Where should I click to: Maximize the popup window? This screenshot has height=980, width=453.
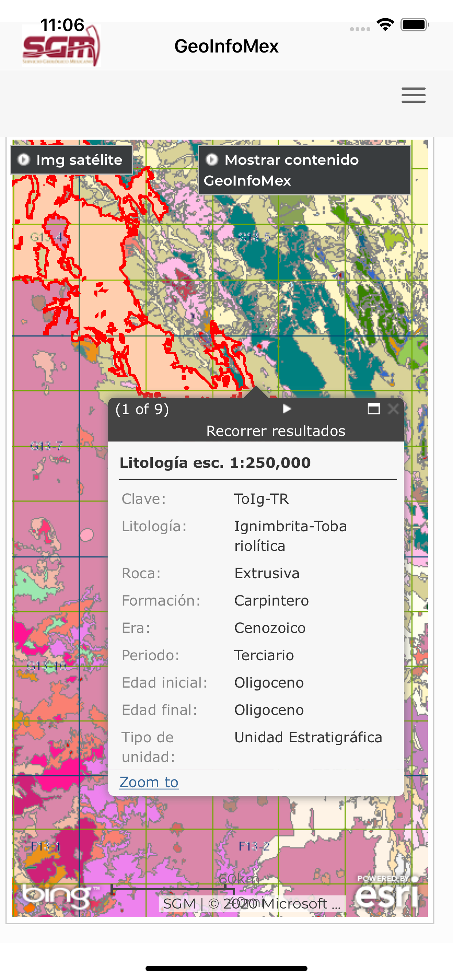tap(373, 409)
